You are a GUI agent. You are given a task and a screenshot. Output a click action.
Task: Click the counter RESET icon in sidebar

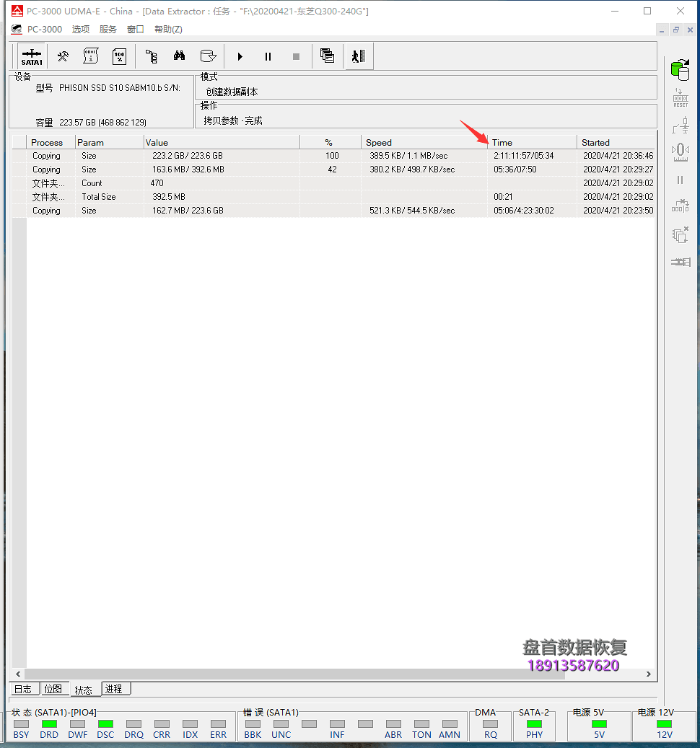click(681, 98)
